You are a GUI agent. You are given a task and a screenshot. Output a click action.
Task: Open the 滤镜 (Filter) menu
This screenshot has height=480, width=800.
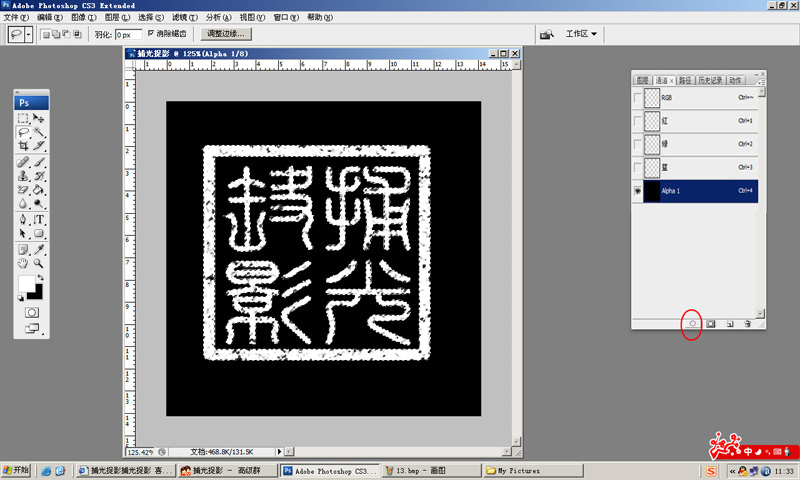(x=179, y=18)
